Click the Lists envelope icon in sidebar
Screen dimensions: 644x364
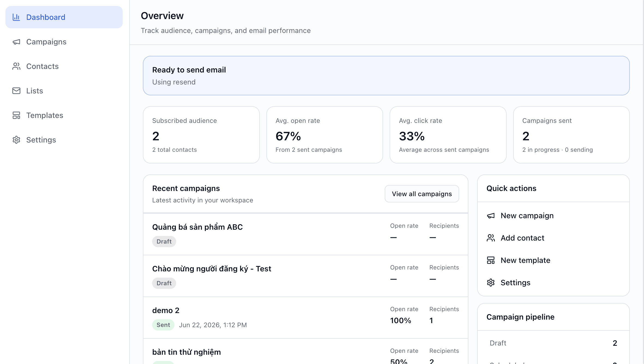pyautogui.click(x=16, y=91)
